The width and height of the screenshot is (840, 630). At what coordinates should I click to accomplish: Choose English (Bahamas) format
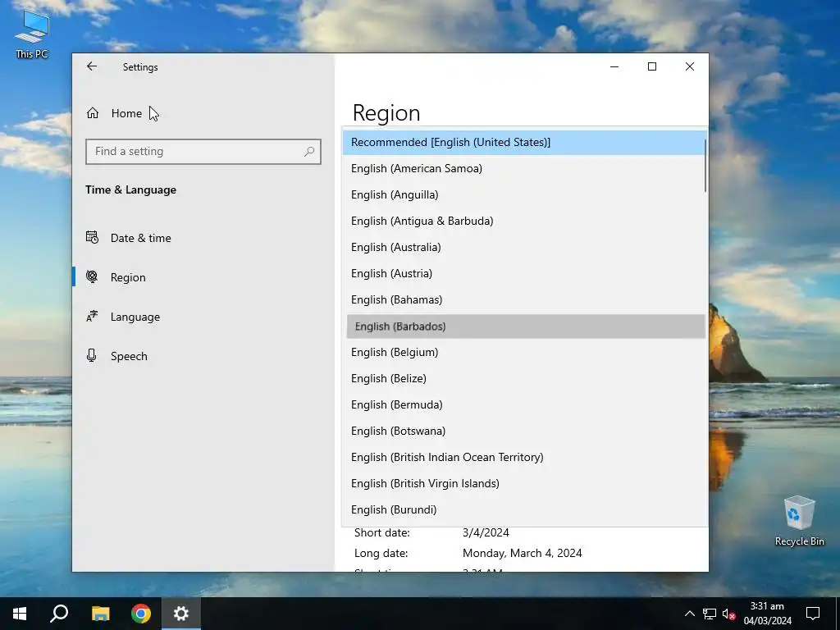524,300
